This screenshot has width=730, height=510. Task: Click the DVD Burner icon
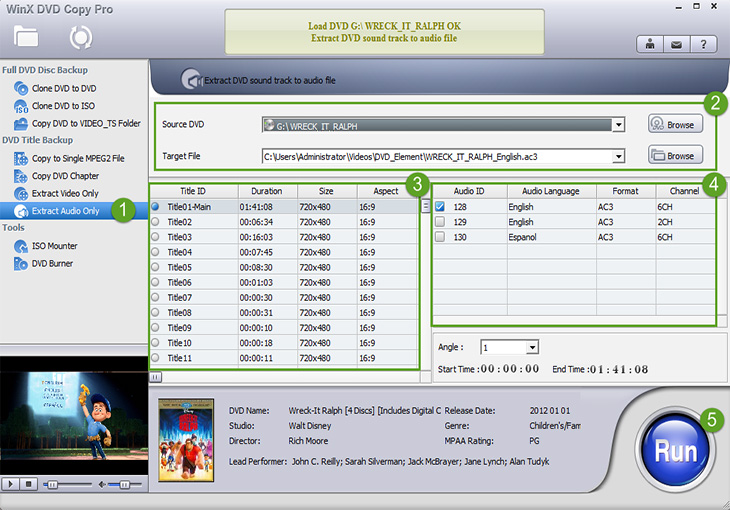21,264
